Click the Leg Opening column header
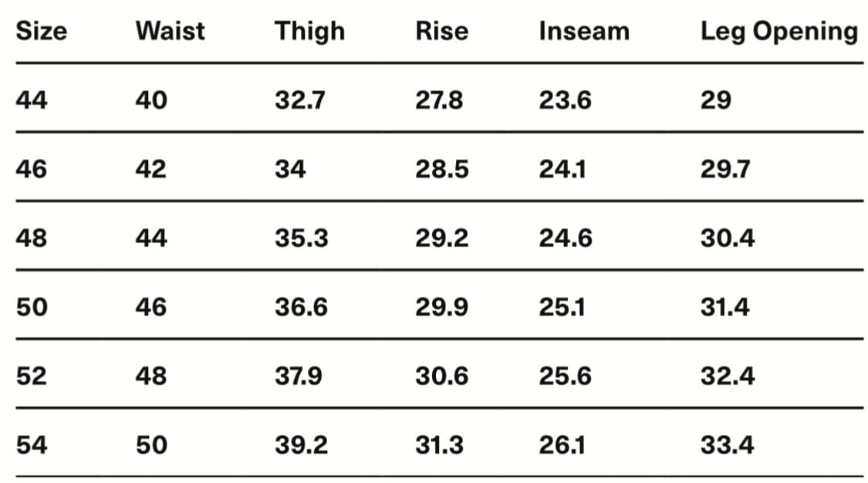Viewport: 868px width, 483px height. [779, 32]
